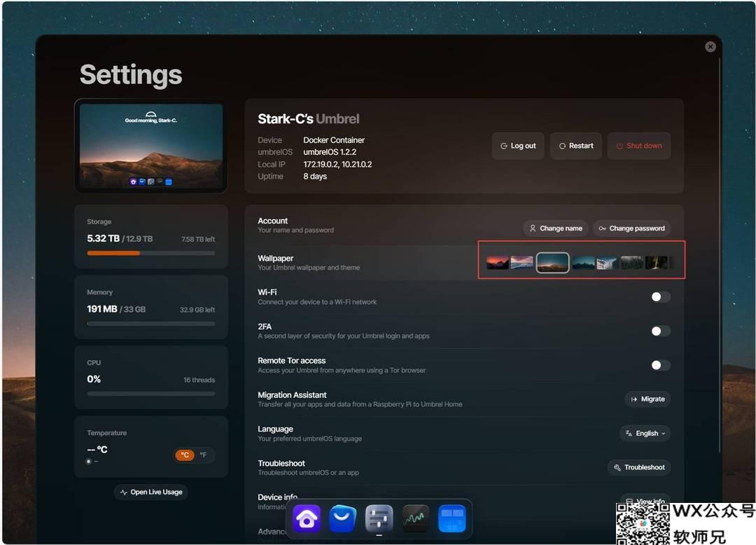The width and height of the screenshot is (756, 545).
Task: Click the Storage usage bar
Action: point(151,253)
